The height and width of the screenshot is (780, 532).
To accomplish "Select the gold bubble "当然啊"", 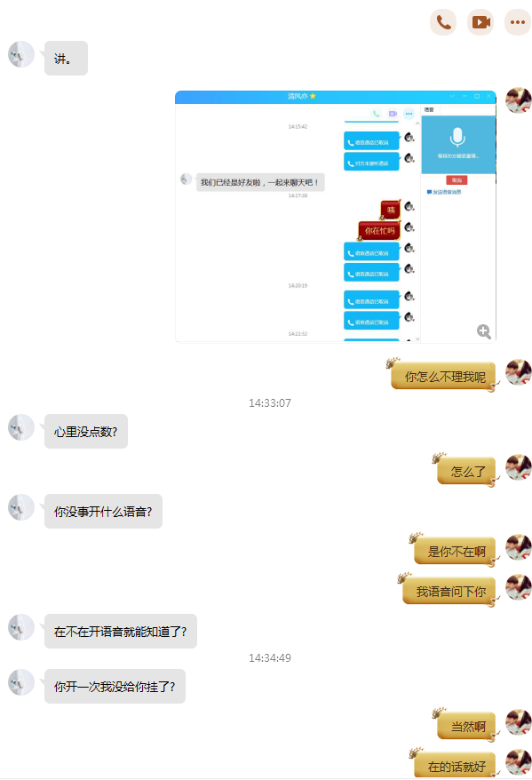I will 467,727.
